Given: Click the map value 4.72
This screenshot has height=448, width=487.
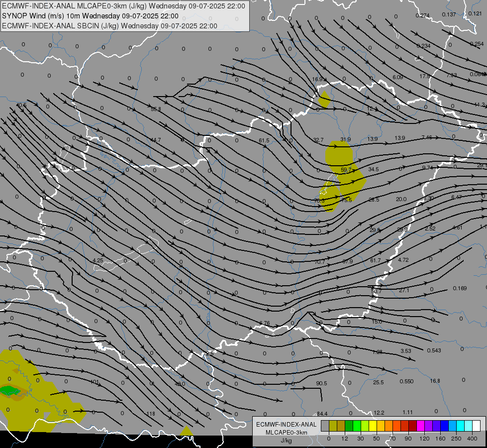Looking at the screenshot, I should [x=403, y=260].
